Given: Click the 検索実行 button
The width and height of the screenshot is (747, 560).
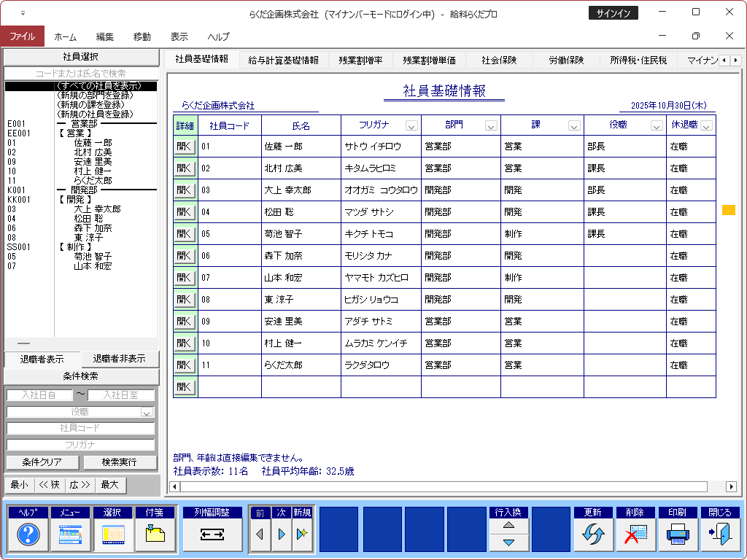Looking at the screenshot, I should click(x=119, y=462).
